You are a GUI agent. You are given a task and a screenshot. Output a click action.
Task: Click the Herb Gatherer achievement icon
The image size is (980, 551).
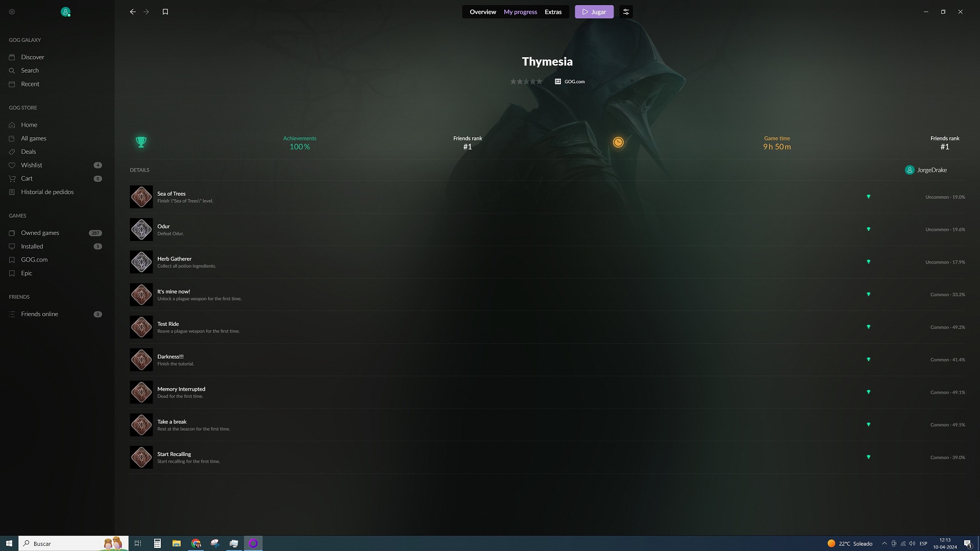[x=141, y=262]
